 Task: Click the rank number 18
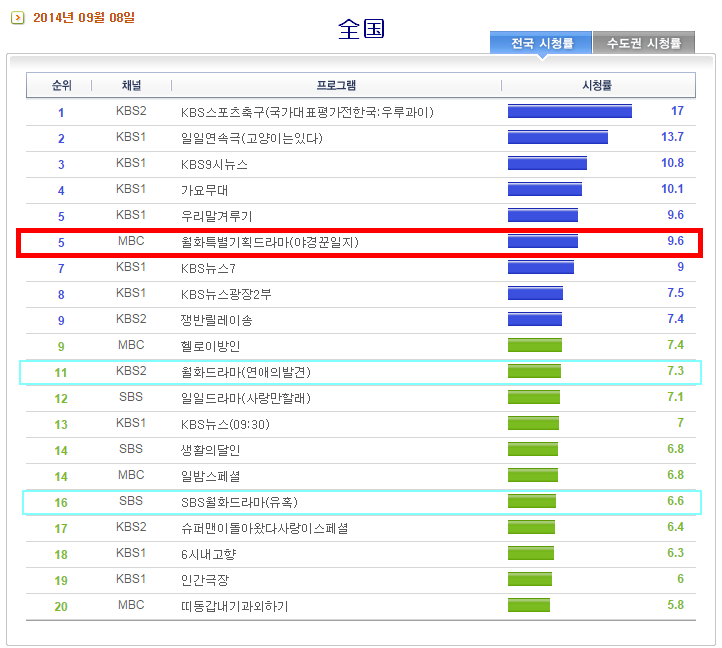[x=61, y=555]
